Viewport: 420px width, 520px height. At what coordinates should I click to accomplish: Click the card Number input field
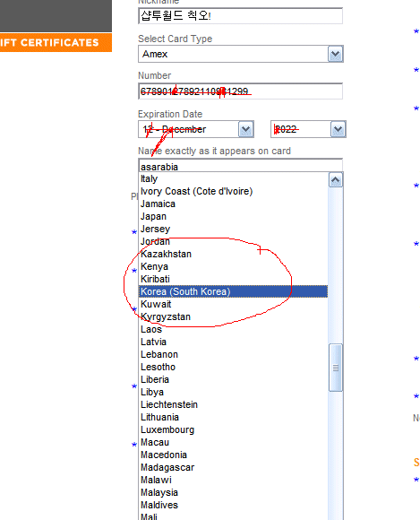(241, 91)
